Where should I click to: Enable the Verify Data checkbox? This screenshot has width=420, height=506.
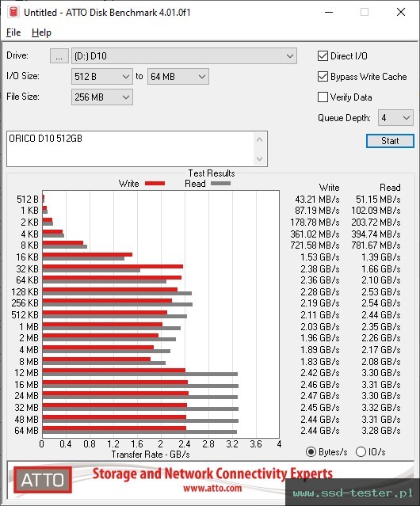323,97
